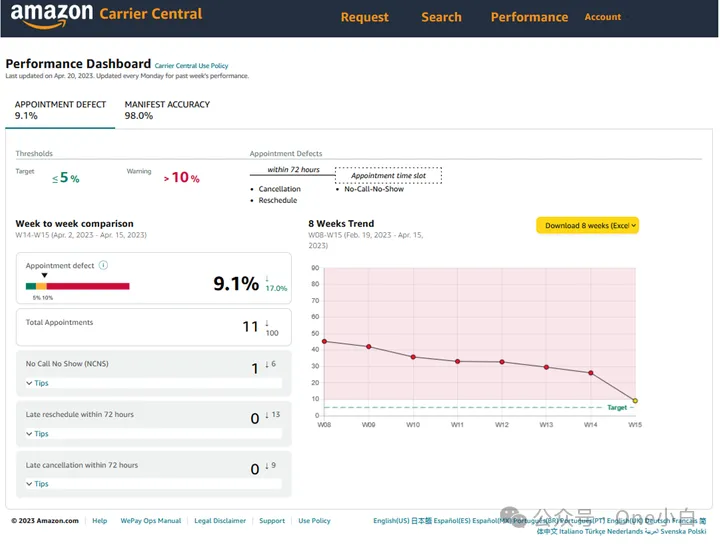Click the W13 data point on the trend chart

[x=546, y=367]
